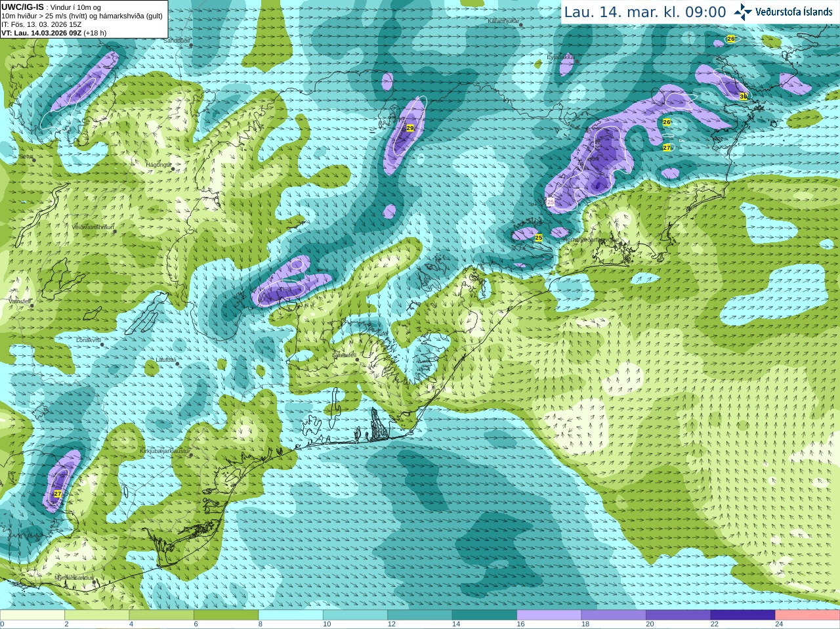Select the VT: Lau. 14.03.2026 09Z line
Screen dimensions: 840x629
(54, 33)
